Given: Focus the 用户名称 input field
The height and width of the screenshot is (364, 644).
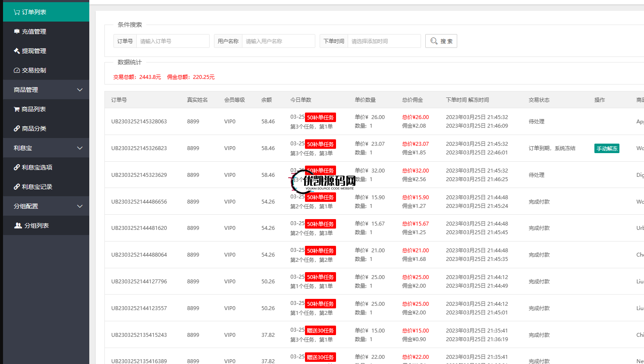Looking at the screenshot, I should (278, 41).
